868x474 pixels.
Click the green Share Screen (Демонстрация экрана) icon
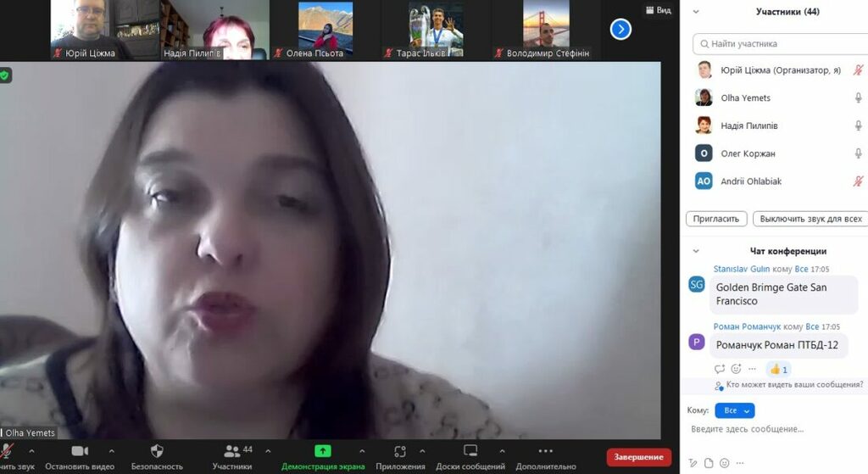pyautogui.click(x=323, y=451)
